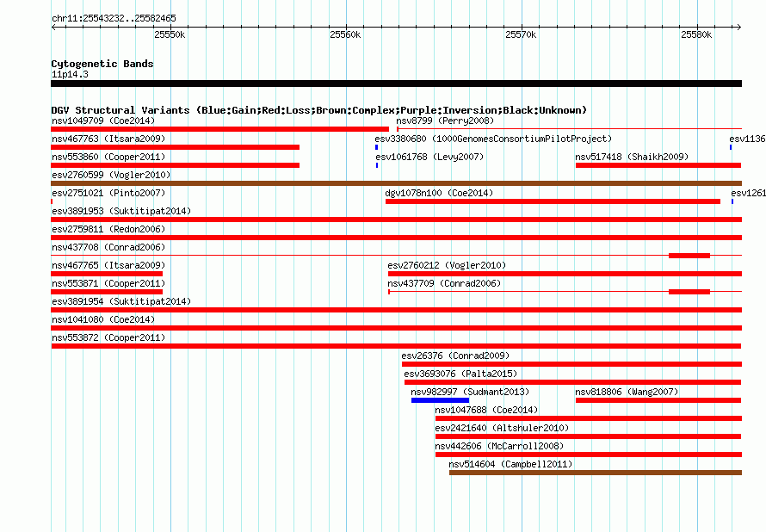Open the nsv982997 (Sudmant2013) label
Screen dimensions: 766x532
point(470,392)
